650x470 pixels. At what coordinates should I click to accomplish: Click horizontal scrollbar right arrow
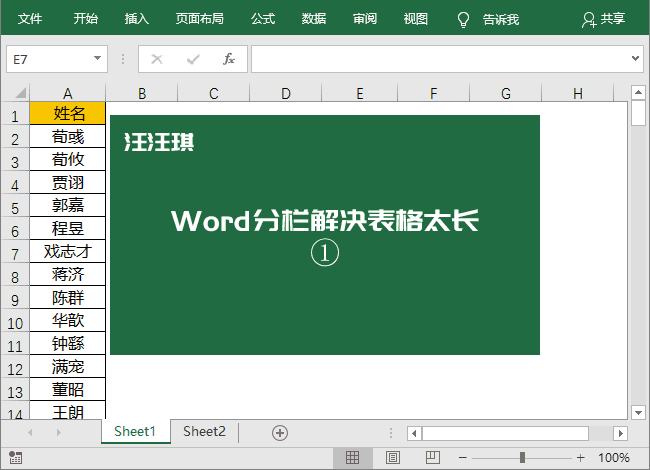point(620,434)
